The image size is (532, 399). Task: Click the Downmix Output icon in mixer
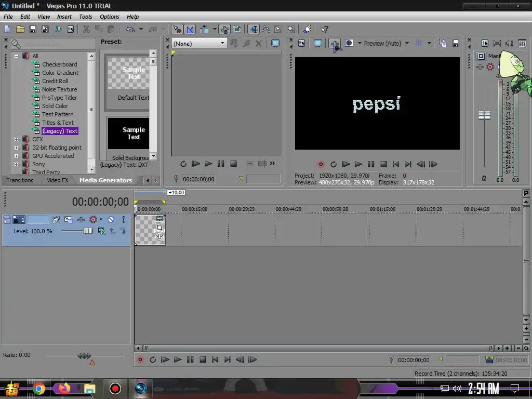point(497,43)
